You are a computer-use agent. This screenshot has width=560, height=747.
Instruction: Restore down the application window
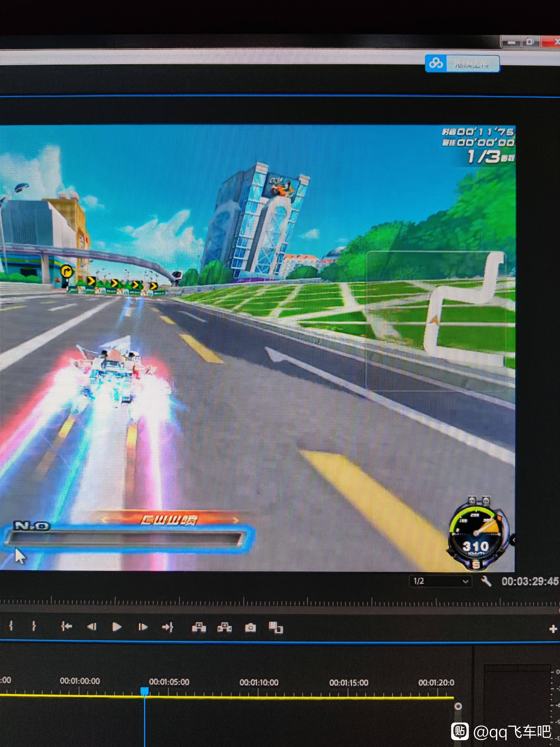[530, 42]
